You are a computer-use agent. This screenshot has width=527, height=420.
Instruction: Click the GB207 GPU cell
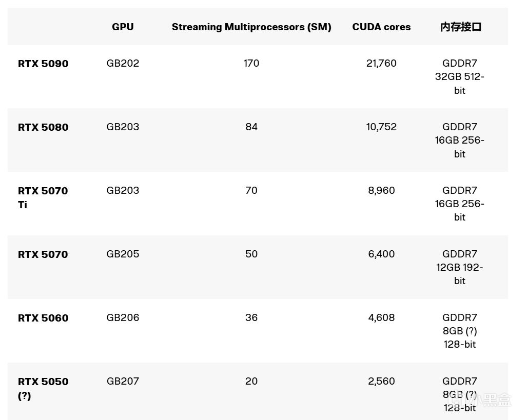pyautogui.click(x=123, y=381)
